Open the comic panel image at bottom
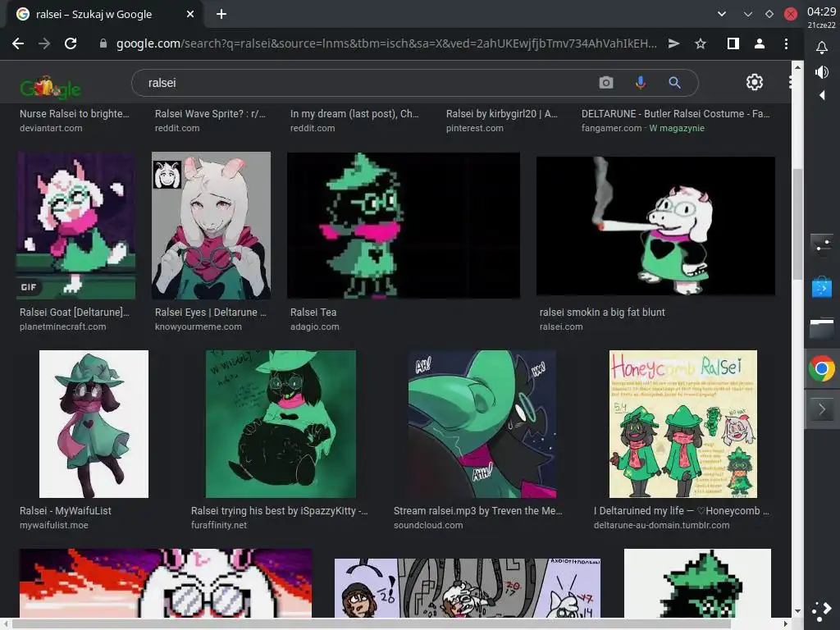Screen dimensions: 840x630 467,587
